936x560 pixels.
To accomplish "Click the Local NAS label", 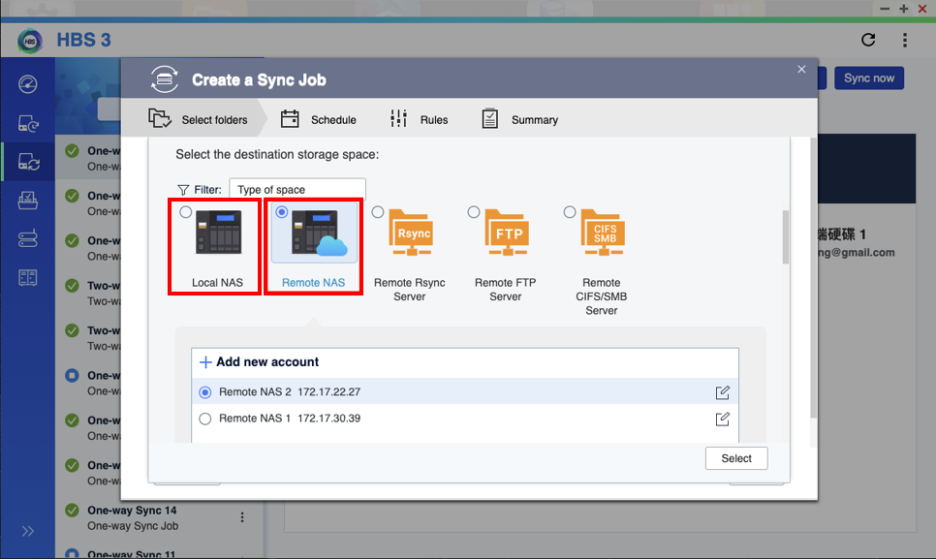I will (x=217, y=282).
